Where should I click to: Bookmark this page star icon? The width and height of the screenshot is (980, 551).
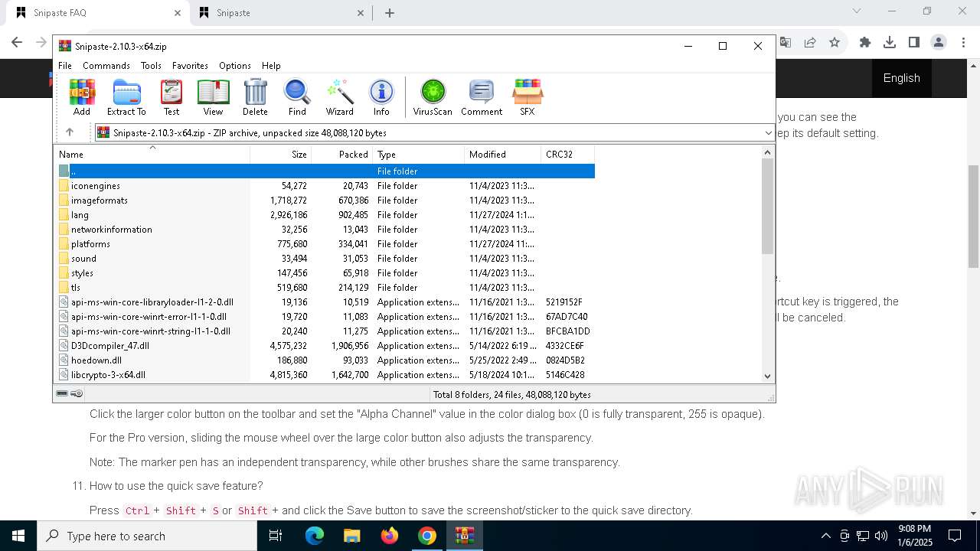coord(835,43)
